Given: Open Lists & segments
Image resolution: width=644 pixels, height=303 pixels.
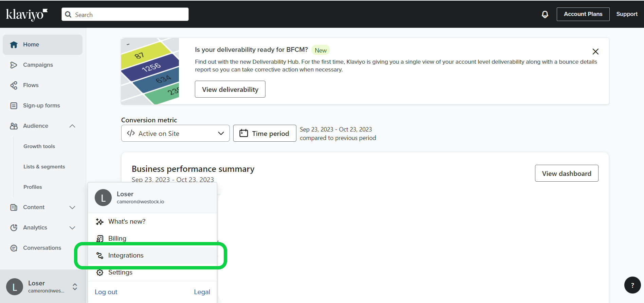Looking at the screenshot, I should tap(44, 167).
